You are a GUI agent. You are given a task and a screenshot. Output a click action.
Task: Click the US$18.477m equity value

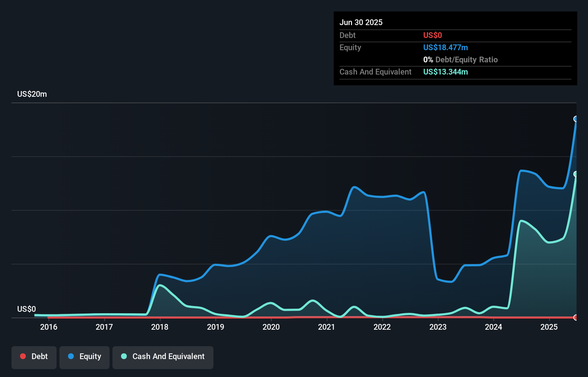[x=445, y=48]
